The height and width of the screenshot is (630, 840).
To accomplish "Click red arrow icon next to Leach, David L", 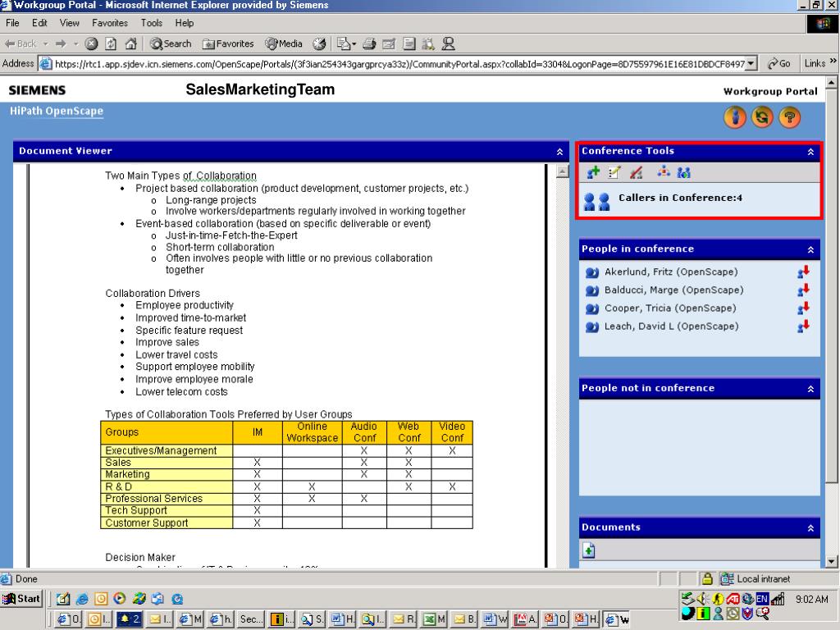I will [803, 326].
